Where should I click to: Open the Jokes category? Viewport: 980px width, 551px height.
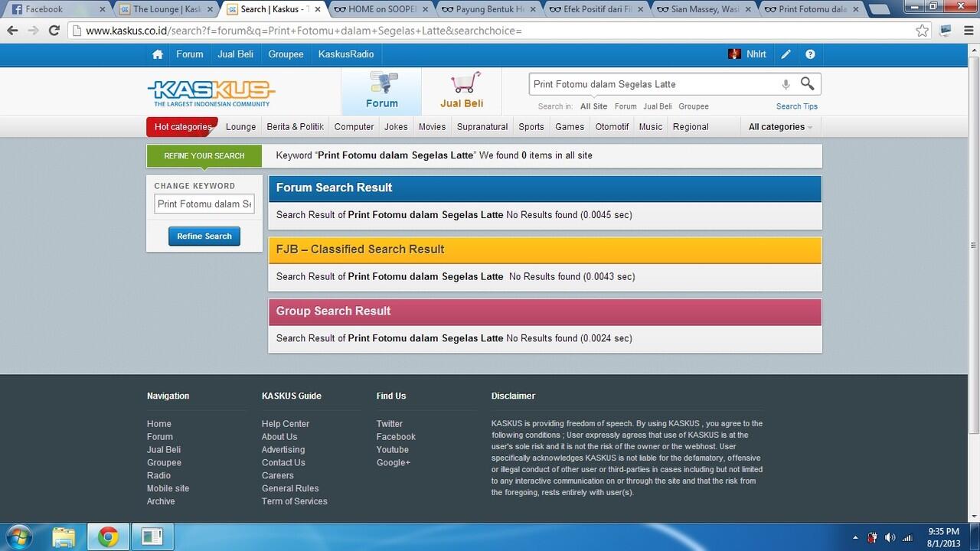(x=396, y=127)
